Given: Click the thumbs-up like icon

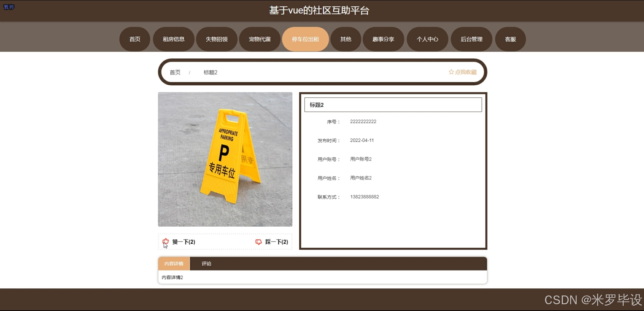Looking at the screenshot, I should click(166, 242).
